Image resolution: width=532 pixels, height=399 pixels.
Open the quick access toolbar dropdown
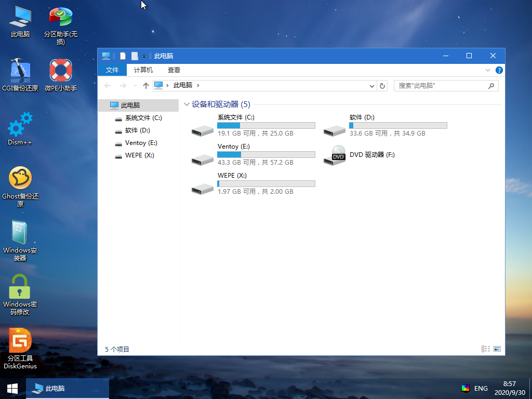(x=144, y=56)
